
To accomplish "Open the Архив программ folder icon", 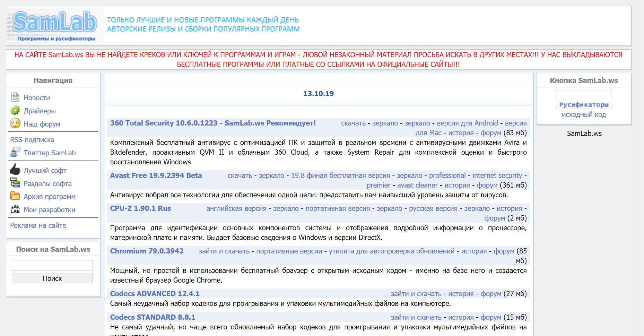I will [15, 196].
